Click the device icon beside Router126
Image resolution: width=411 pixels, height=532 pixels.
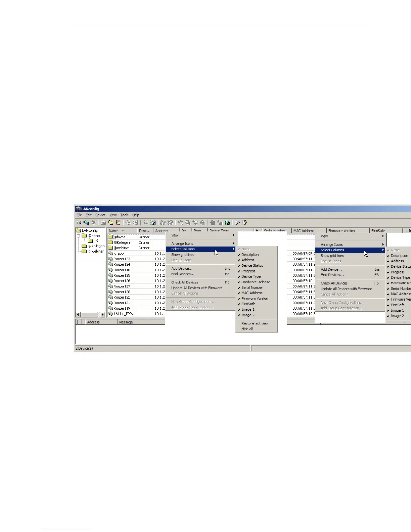pyautogui.click(x=111, y=281)
